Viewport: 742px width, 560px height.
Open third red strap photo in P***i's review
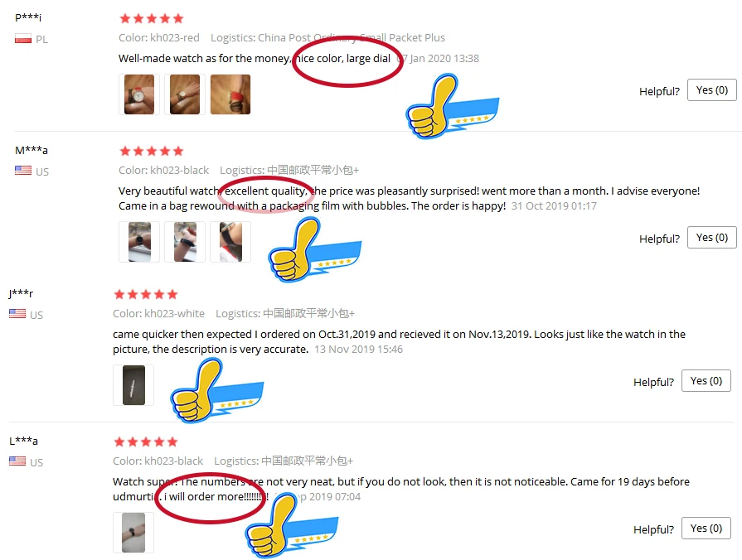point(230,94)
